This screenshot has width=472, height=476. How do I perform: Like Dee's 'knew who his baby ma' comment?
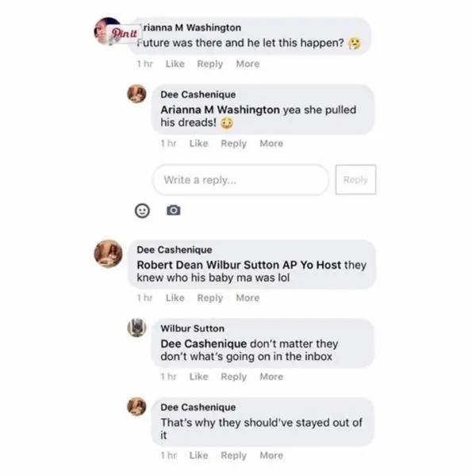click(x=175, y=297)
